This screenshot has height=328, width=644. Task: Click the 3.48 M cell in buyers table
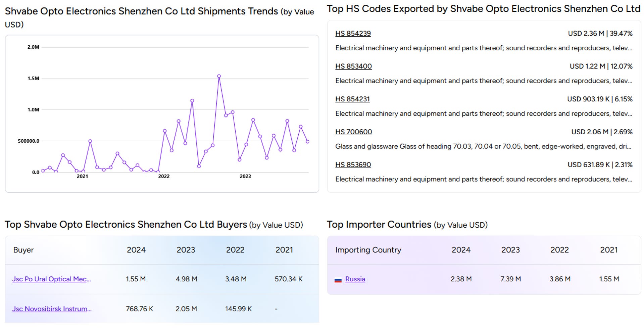236,279
